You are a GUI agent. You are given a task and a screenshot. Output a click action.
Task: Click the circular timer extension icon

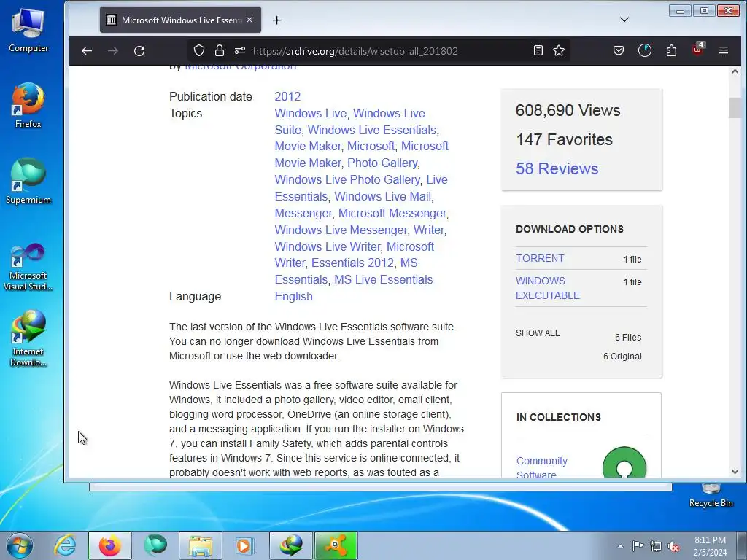[x=645, y=50]
